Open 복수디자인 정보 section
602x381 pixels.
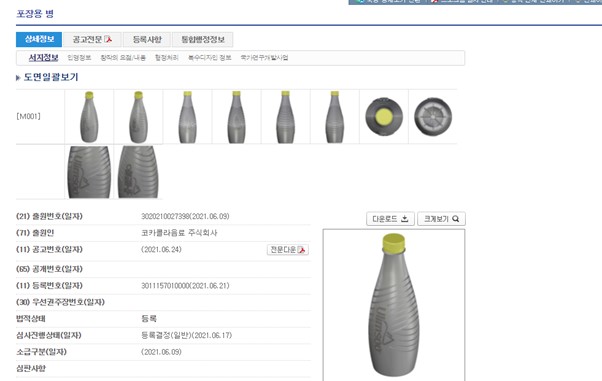coord(210,58)
